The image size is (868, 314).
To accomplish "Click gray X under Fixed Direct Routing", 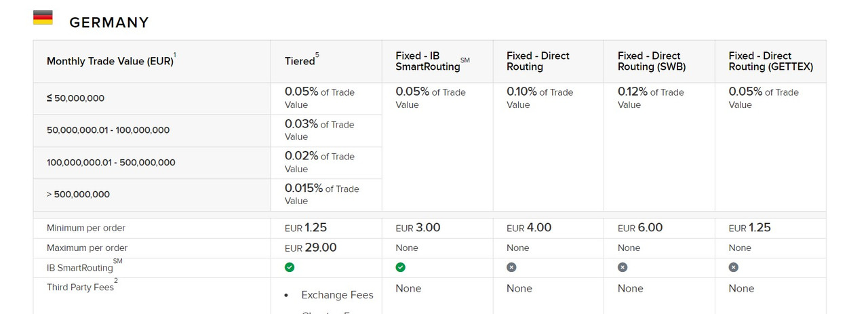I will point(511,267).
